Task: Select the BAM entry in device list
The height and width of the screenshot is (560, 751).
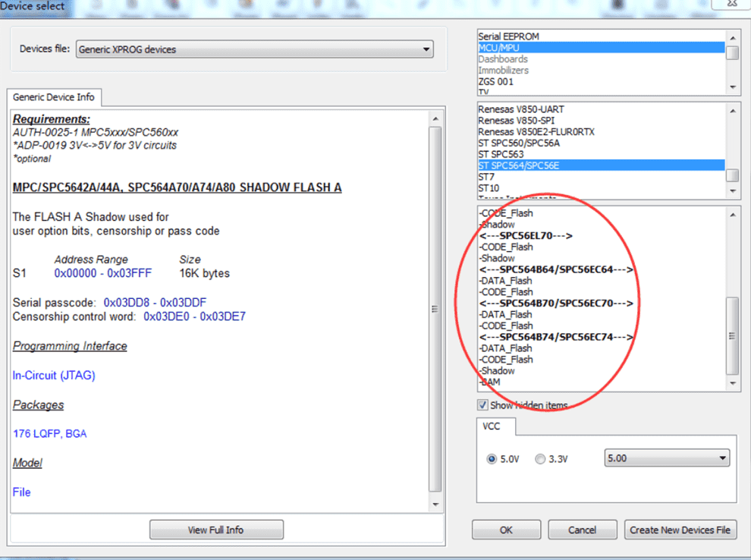Action: (x=601, y=382)
